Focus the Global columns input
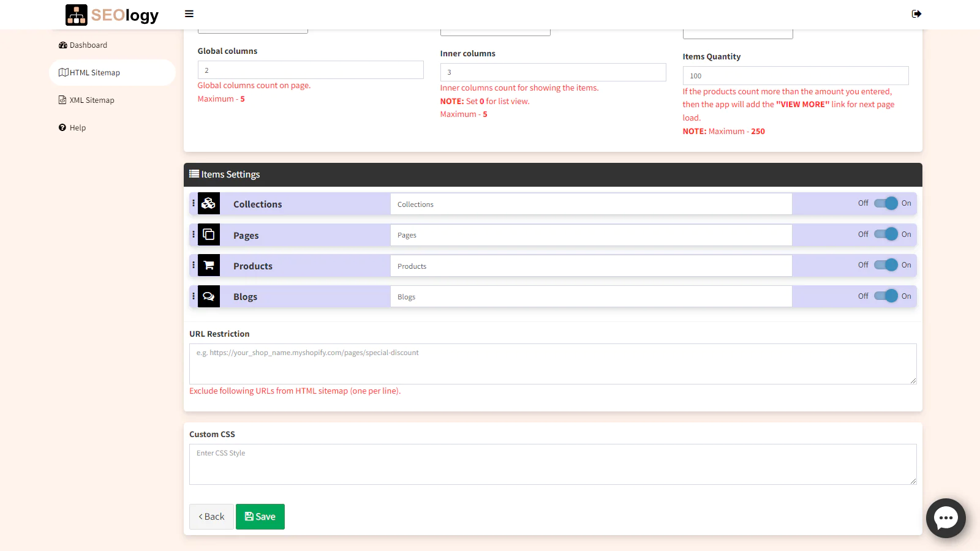The image size is (980, 551). [x=311, y=70]
